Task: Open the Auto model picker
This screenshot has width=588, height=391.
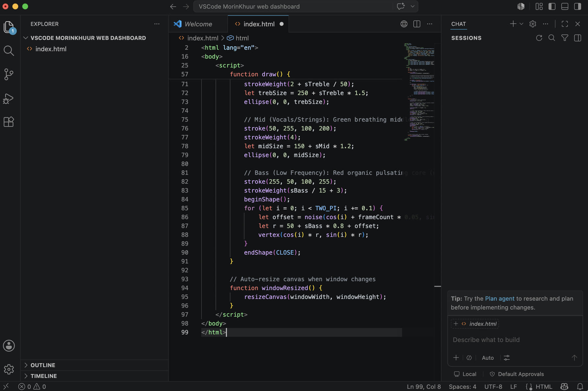Action: [x=488, y=358]
